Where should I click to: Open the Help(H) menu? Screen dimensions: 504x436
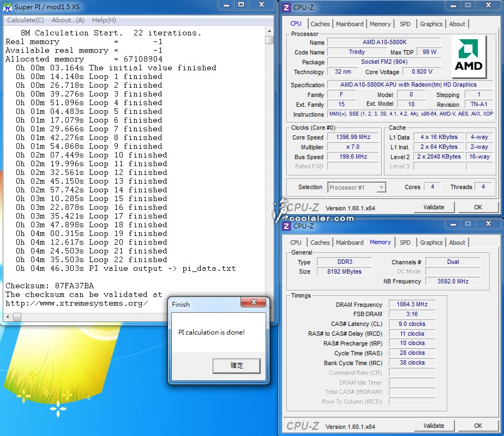click(x=104, y=20)
